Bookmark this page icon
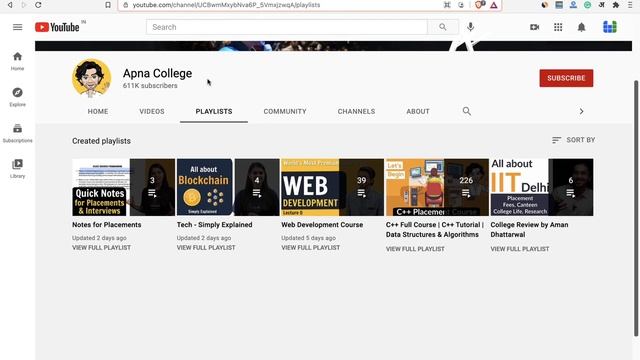This screenshot has width=640, height=360. click(x=108, y=5)
